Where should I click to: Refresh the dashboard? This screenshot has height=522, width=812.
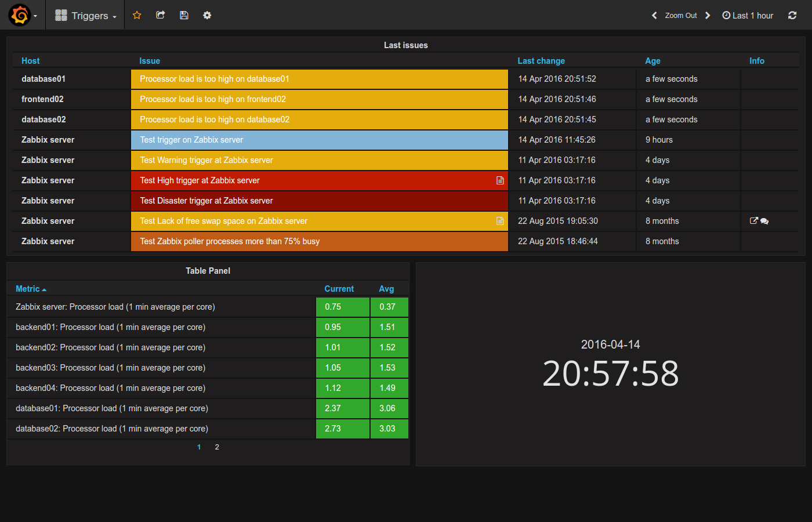coord(792,15)
